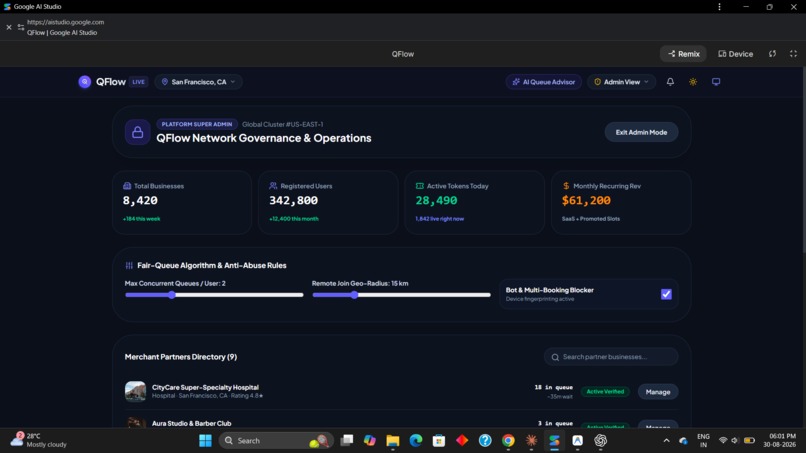Open Microsoft Store from taskbar
806x453 pixels.
(x=439, y=441)
